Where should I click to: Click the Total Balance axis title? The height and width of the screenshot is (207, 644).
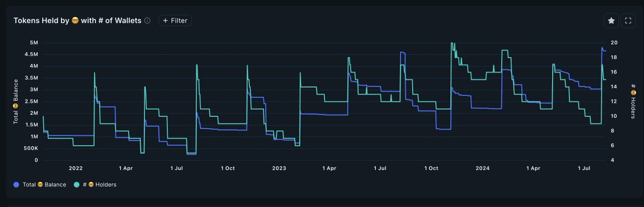click(x=16, y=102)
